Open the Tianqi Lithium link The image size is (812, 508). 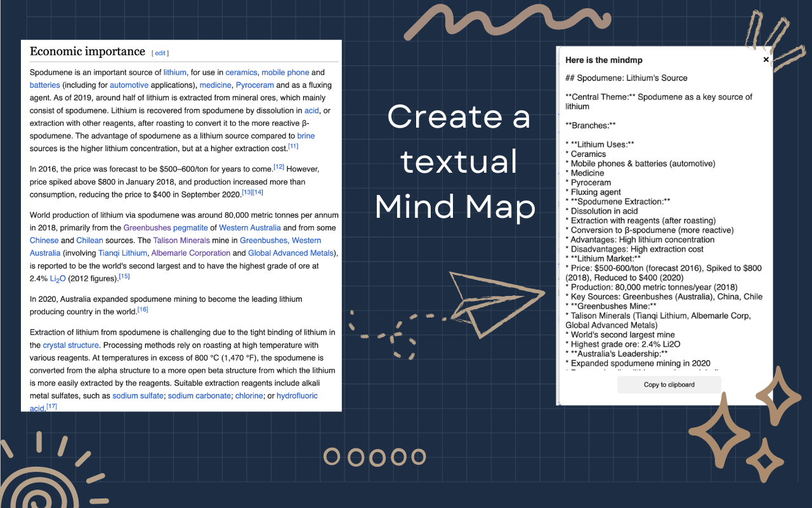click(122, 253)
